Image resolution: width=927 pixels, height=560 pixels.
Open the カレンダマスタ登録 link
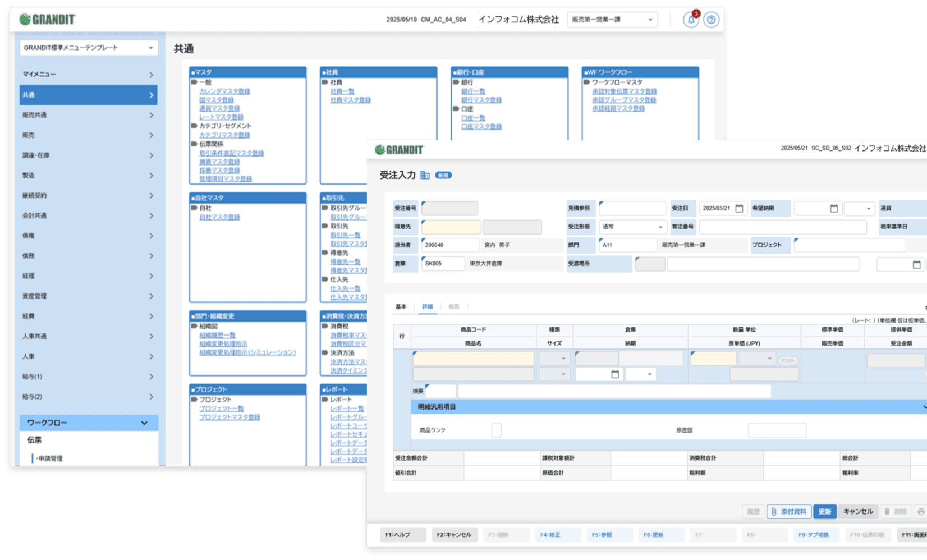[x=224, y=91]
